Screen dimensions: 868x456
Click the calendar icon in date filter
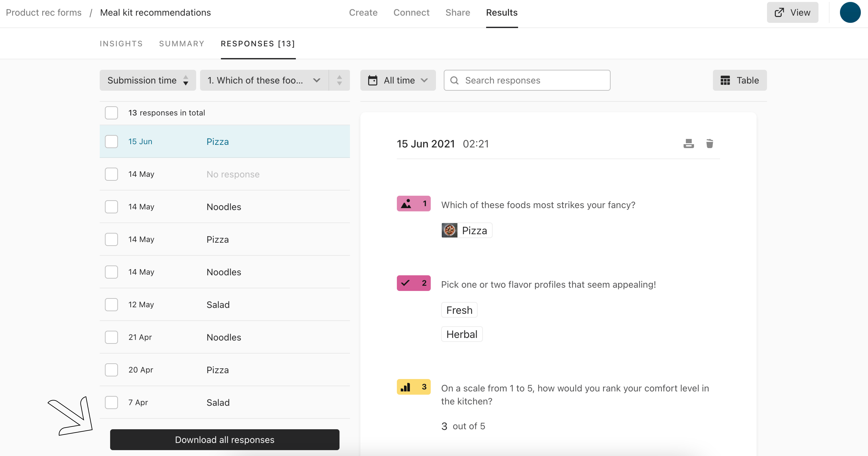point(373,80)
